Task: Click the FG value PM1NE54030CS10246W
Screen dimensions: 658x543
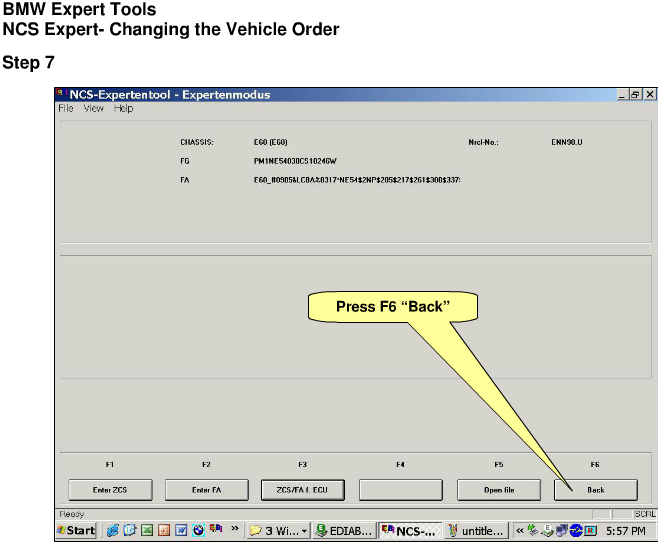Action: tap(295, 161)
